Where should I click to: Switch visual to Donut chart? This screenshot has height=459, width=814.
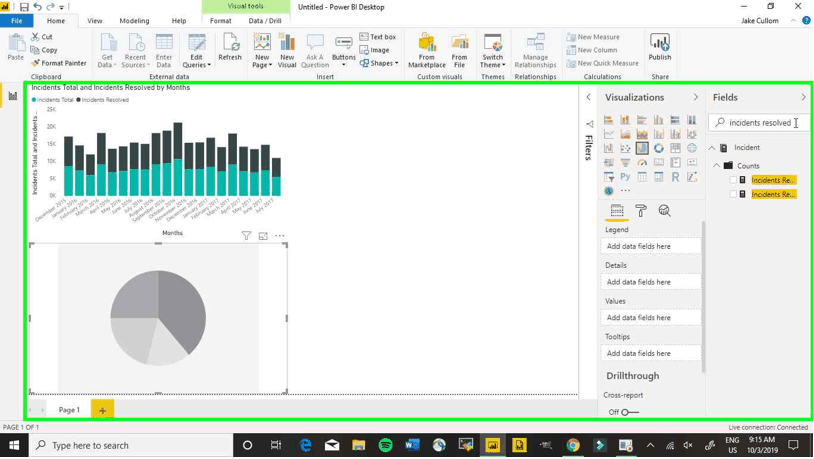pos(658,148)
